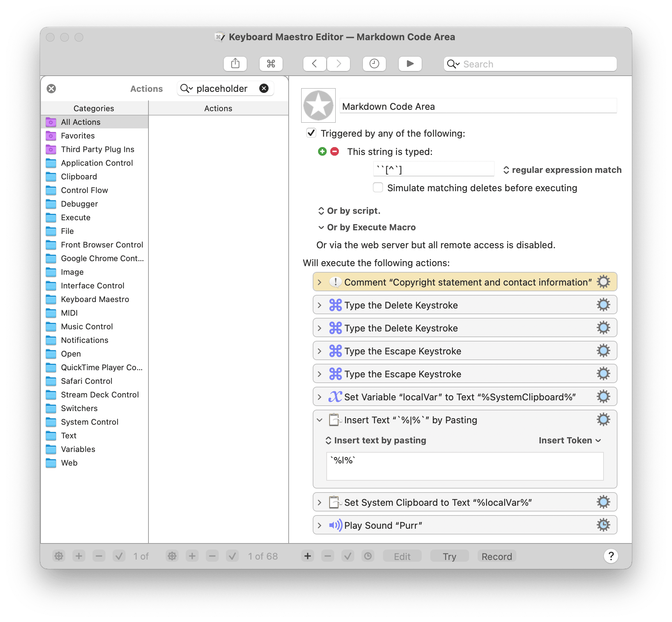The image size is (672, 622).
Task: Expand the Play Sound Purr action
Action: point(320,526)
